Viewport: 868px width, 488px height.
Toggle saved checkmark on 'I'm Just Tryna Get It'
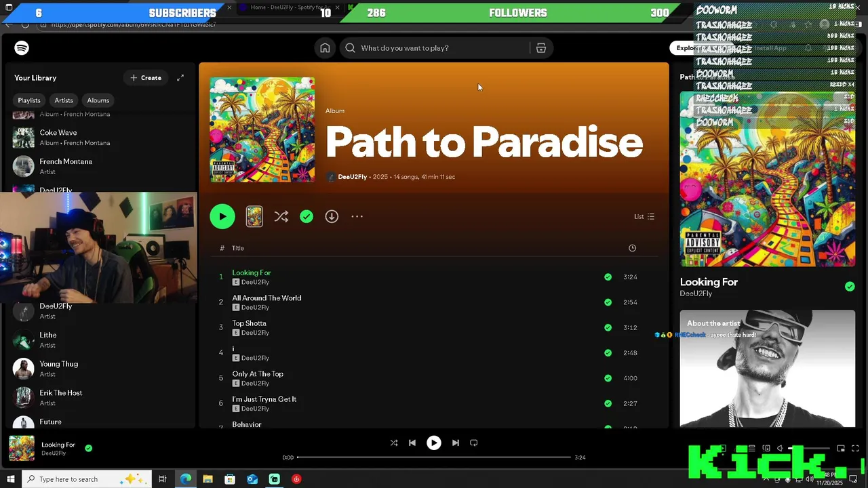[608, 403]
